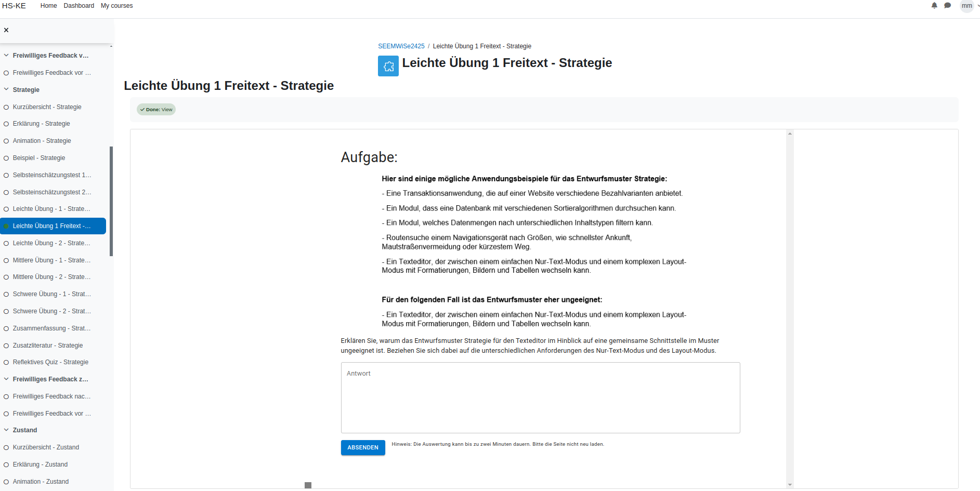The image size is (980, 491).
Task: Go to Home in the navigation bar
Action: tap(48, 6)
